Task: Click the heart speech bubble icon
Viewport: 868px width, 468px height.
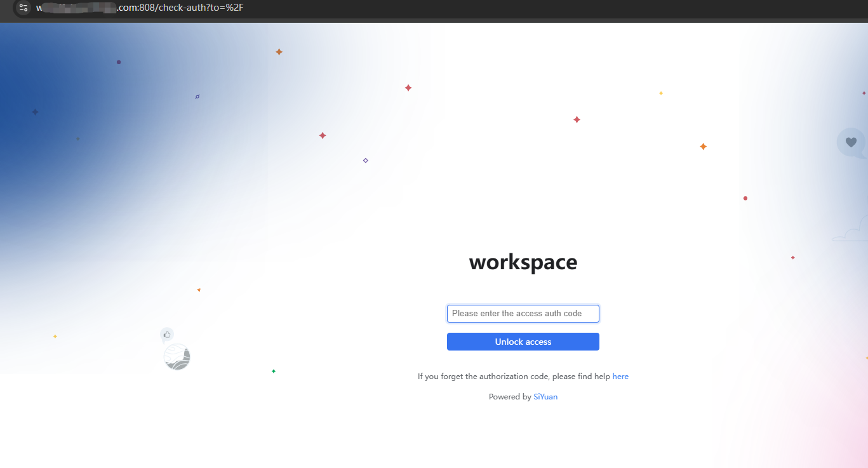Action: pos(851,143)
